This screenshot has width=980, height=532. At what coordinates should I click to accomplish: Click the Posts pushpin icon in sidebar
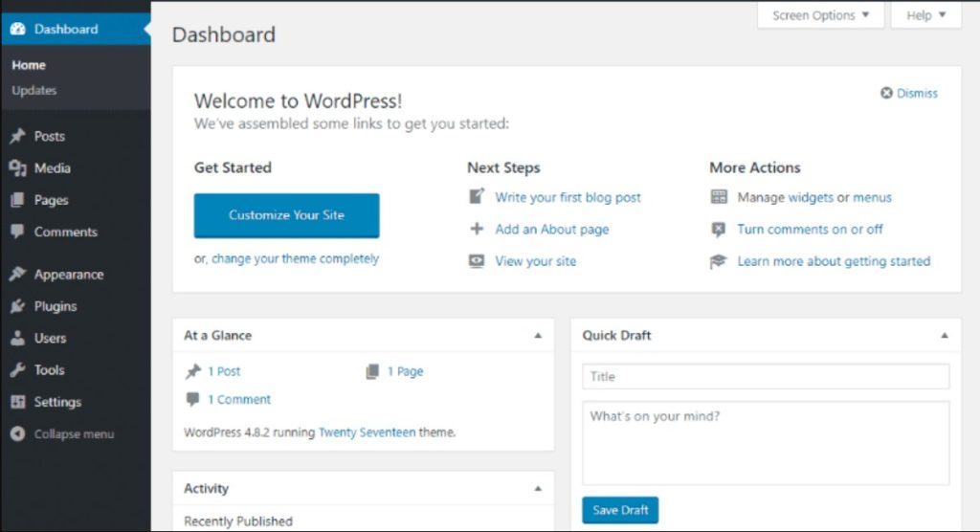click(x=17, y=136)
